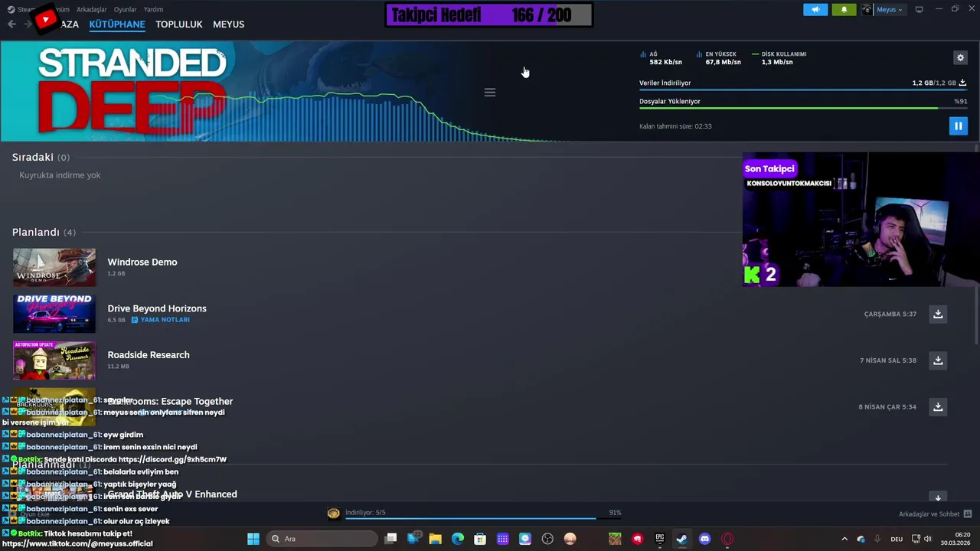Open the Oyunlar menu
The height and width of the screenshot is (551, 980).
click(125, 9)
